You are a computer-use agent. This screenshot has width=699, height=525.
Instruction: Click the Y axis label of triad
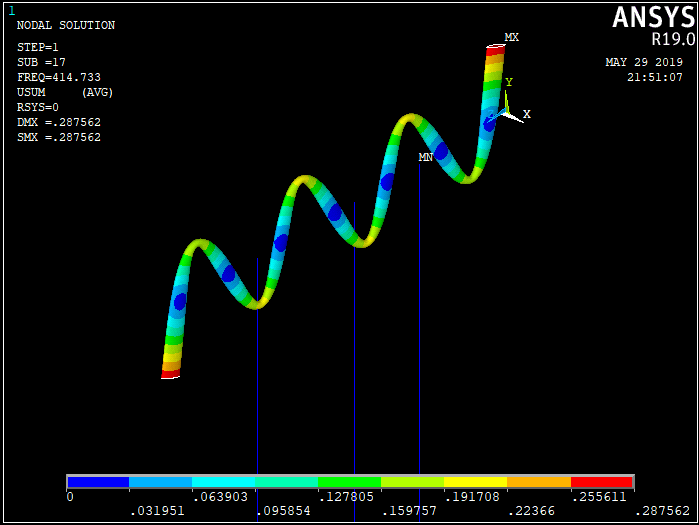point(509,82)
